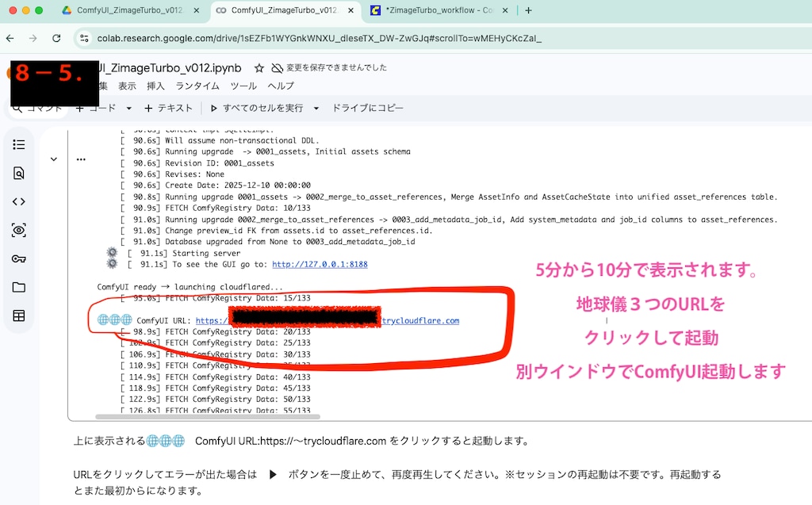Open the ランタイム menu

197,86
